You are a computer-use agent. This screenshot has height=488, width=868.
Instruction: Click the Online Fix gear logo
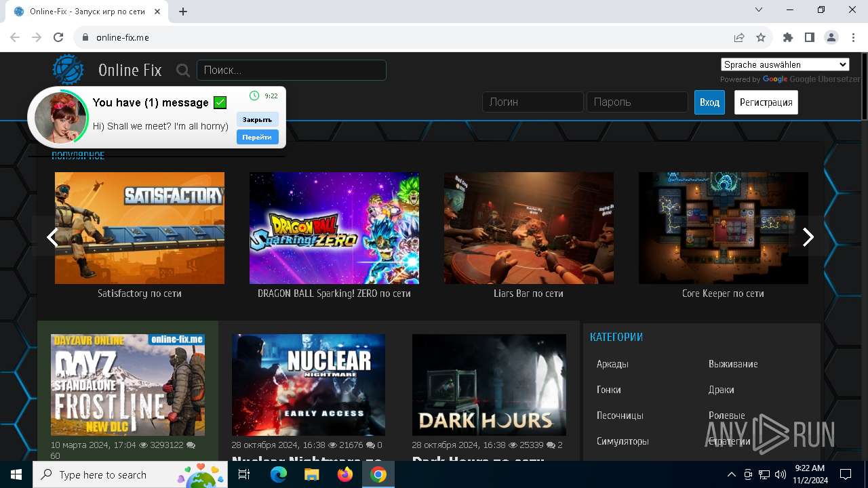click(x=68, y=70)
